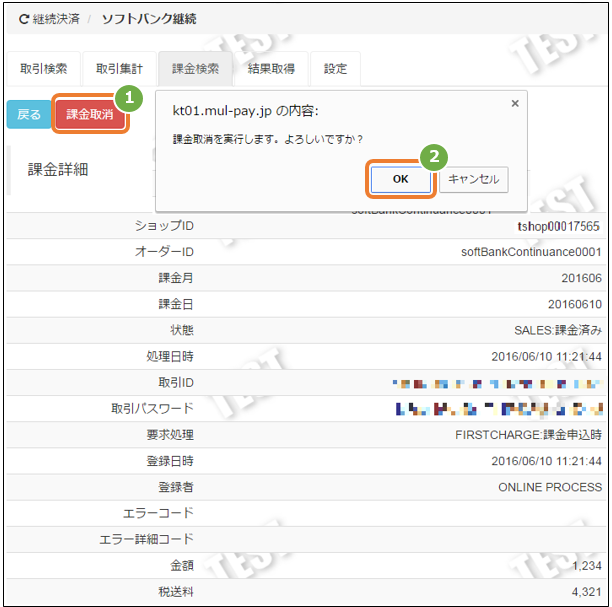
Task: Click the dialog title kt01.mul-pay.jp の内容
Action: [246, 111]
